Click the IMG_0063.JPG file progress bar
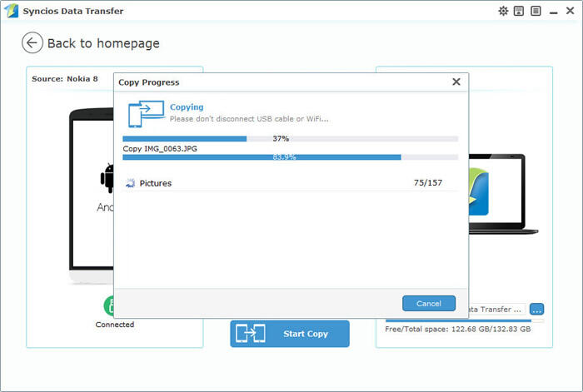Image resolution: width=583 pixels, height=392 pixels. coord(291,157)
